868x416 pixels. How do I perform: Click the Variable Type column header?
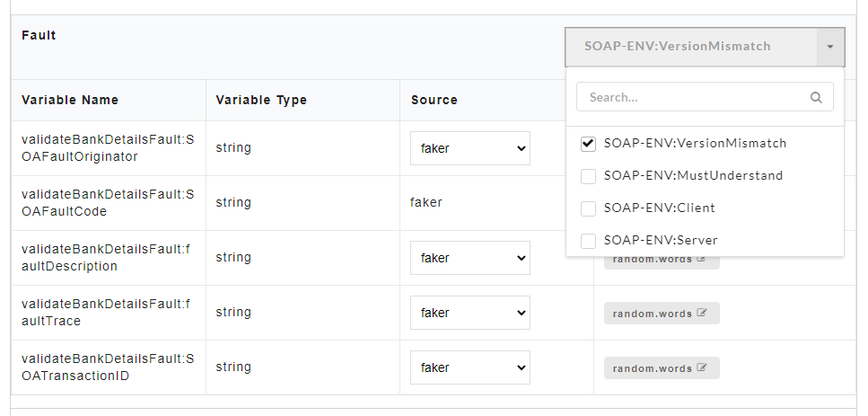pyautogui.click(x=261, y=100)
